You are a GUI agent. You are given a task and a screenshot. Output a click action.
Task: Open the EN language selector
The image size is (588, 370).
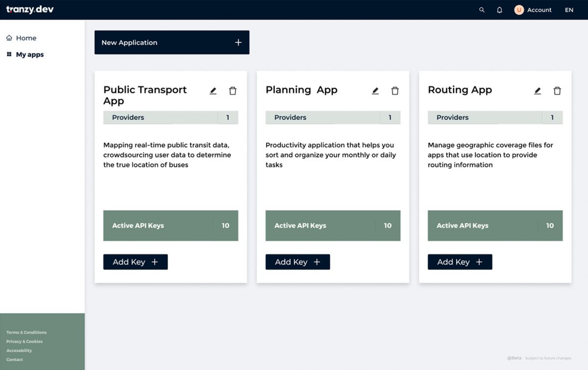click(569, 10)
